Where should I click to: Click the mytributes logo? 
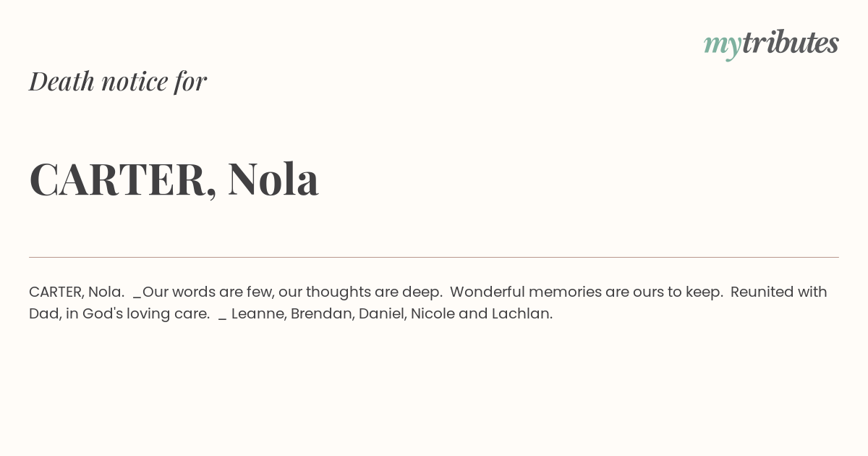click(x=771, y=44)
